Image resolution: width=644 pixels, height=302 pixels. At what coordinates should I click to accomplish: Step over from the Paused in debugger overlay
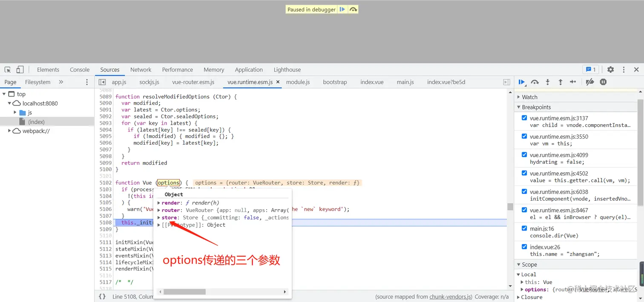(353, 9)
